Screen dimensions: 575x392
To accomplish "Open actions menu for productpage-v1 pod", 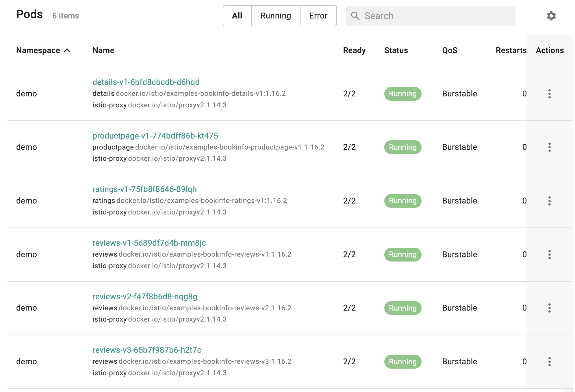I will pos(549,147).
